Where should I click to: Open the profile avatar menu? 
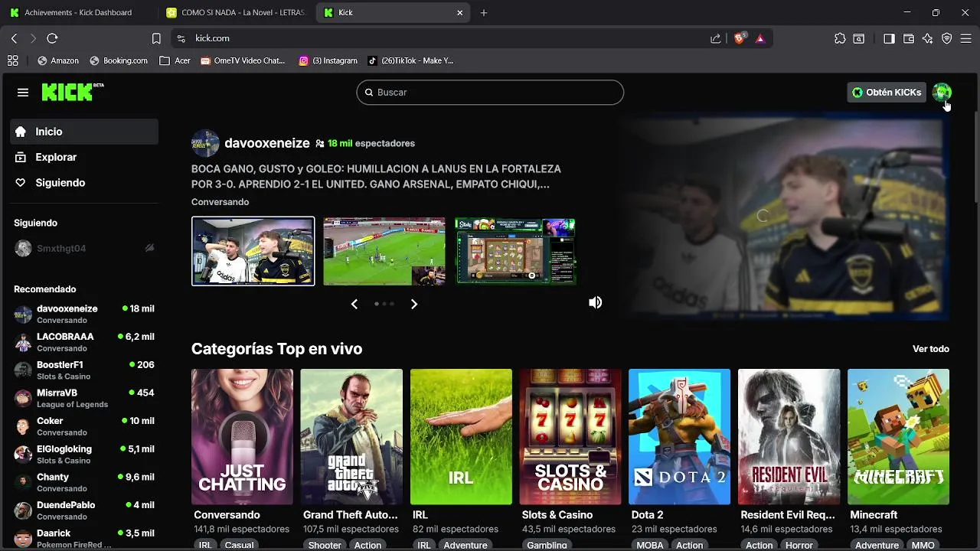coord(942,93)
